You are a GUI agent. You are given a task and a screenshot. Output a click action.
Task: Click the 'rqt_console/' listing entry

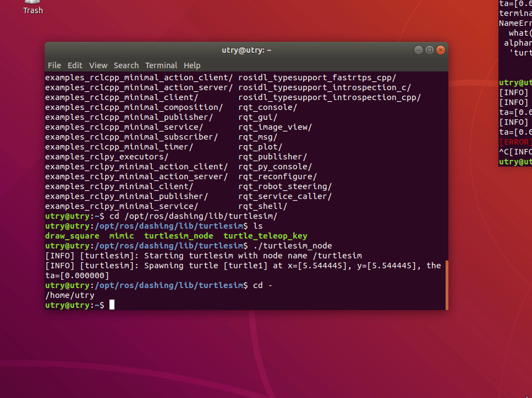click(x=268, y=107)
